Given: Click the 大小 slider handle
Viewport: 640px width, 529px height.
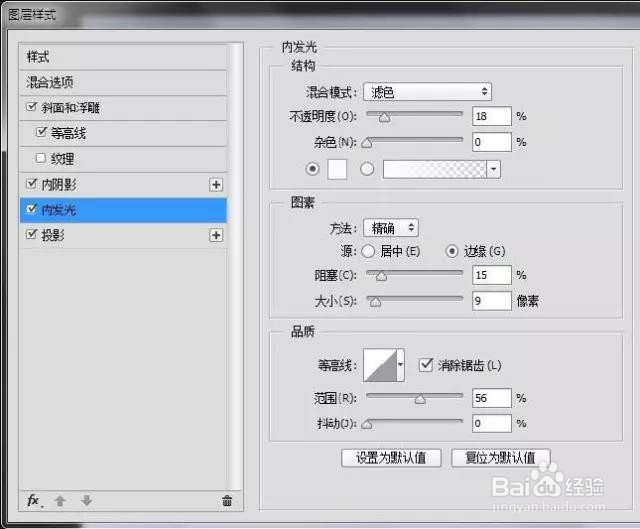Looking at the screenshot, I should pyautogui.click(x=375, y=302).
